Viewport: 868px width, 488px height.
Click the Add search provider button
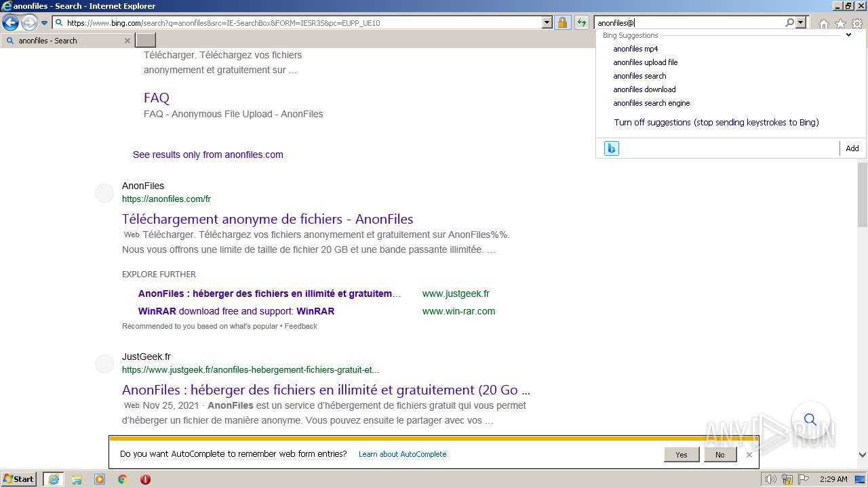tap(852, 148)
